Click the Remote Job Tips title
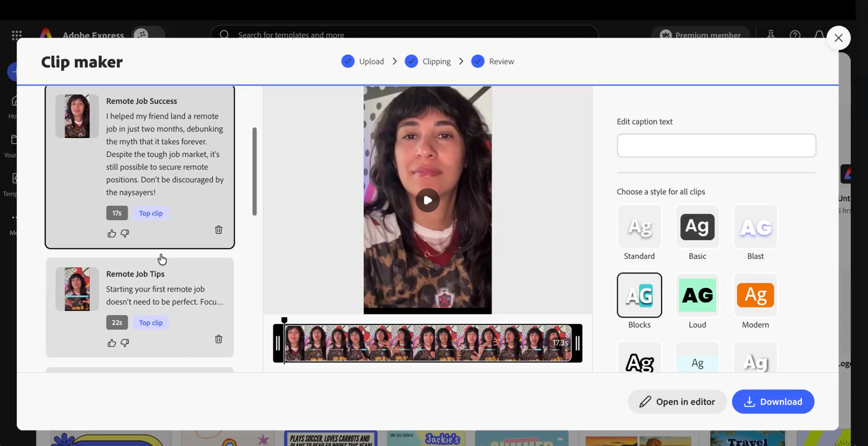This screenshot has height=446, width=868. point(135,274)
